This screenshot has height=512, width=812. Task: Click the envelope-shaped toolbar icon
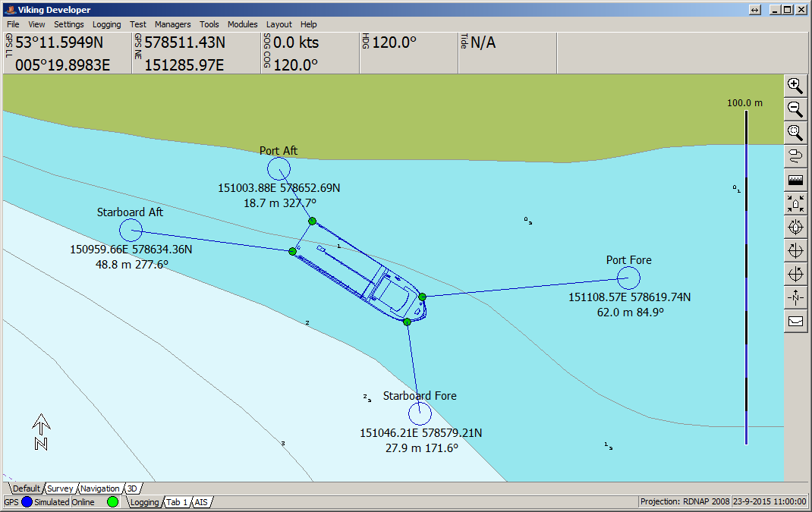click(x=795, y=322)
